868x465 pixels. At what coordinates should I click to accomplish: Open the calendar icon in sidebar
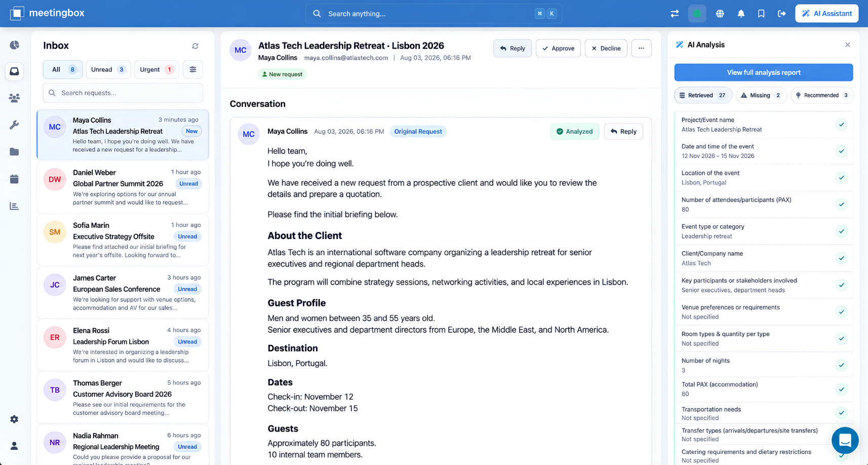click(14, 179)
